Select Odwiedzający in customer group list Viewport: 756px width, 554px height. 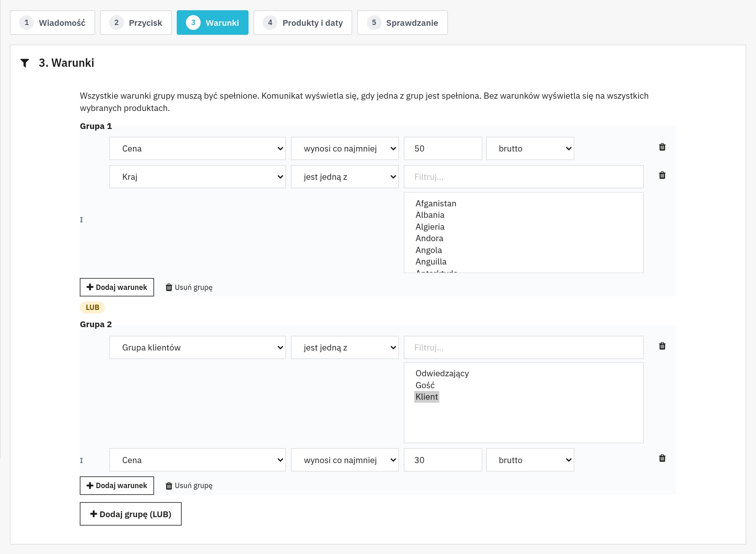(442, 373)
